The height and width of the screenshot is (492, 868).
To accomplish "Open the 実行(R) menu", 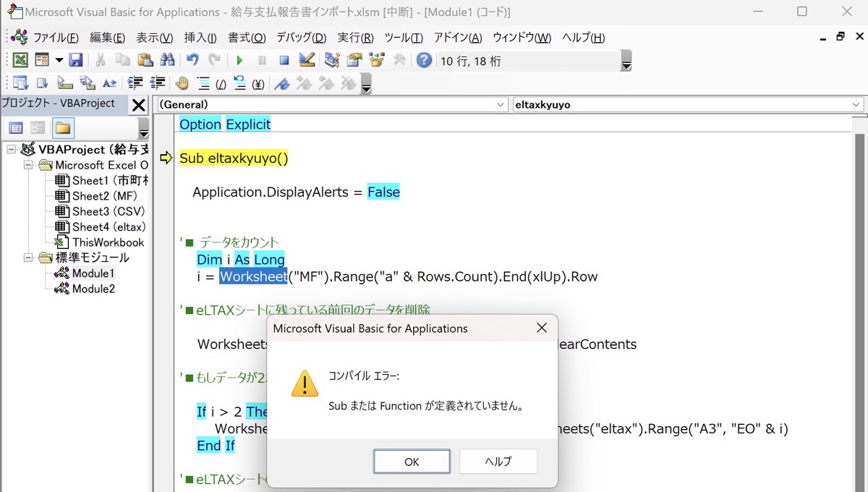I will (x=355, y=38).
